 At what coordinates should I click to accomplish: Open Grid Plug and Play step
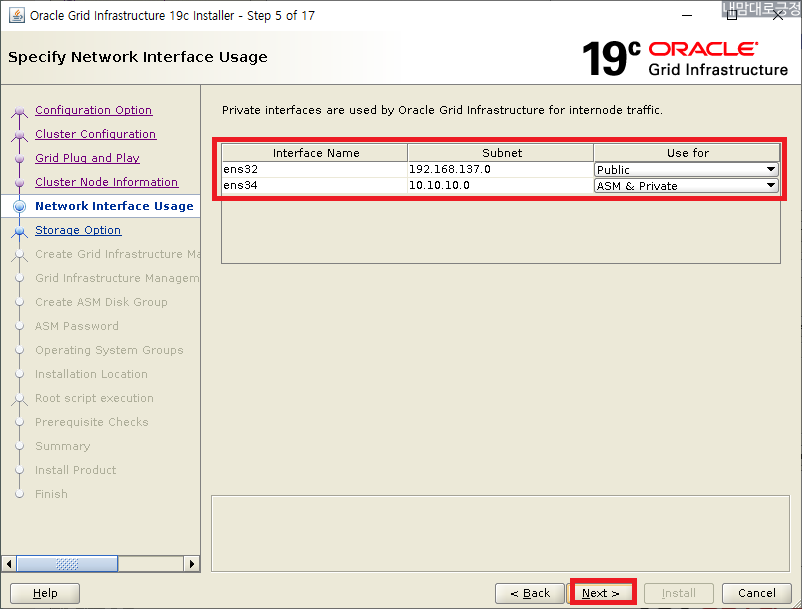point(87,158)
